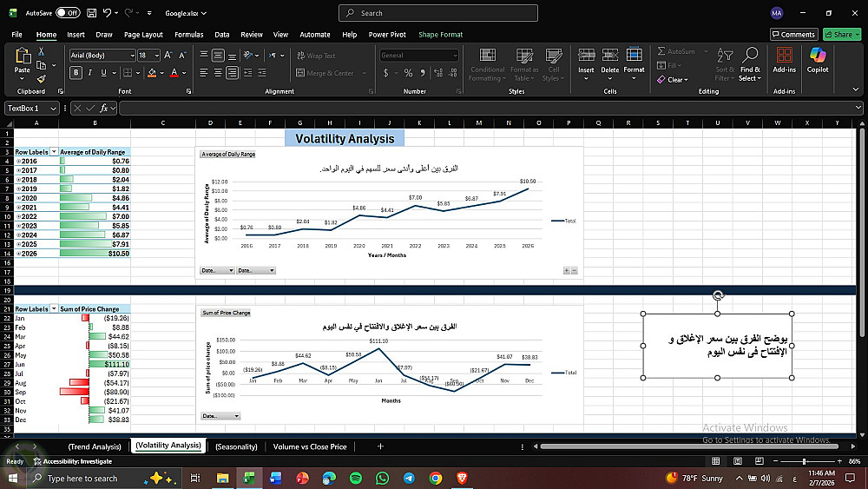Add a new sheet with plus button
Image resolution: width=868 pixels, height=489 pixels.
coord(380,446)
